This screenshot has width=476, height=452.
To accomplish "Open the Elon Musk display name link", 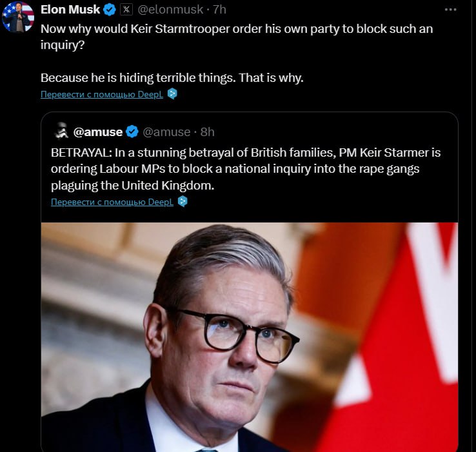I will 70,10.
